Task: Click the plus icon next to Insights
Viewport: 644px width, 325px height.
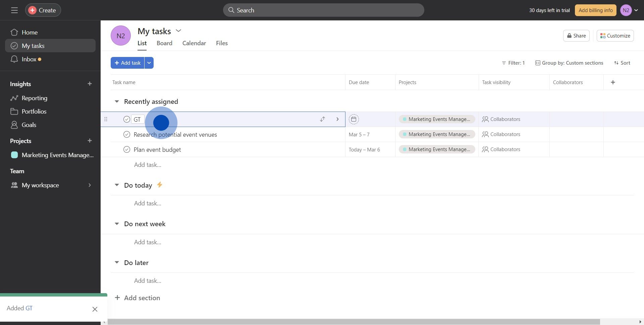Action: click(90, 84)
